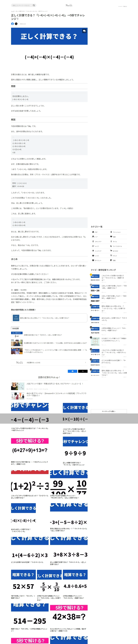
Task: Open the 「1+(4−6÷2)×3」 quiz card
Action: click(30, 551)
